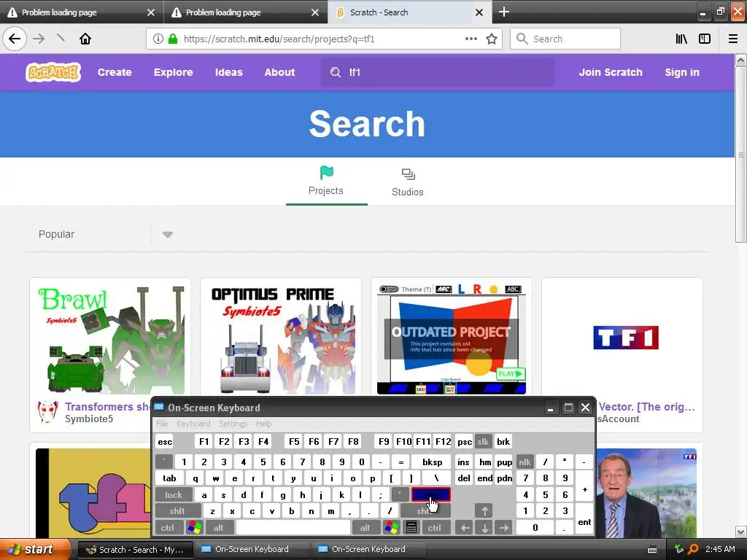Toggle the ins insert key
747x560 pixels.
click(x=463, y=462)
